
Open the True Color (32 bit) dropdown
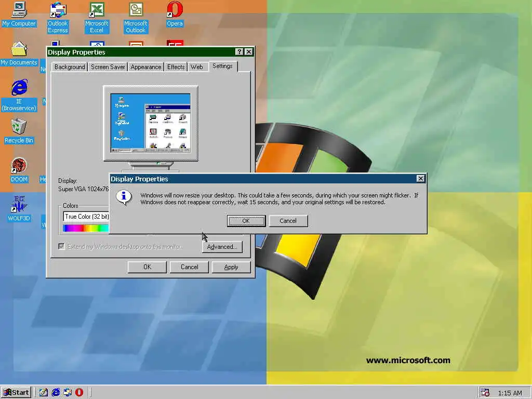[86, 217]
